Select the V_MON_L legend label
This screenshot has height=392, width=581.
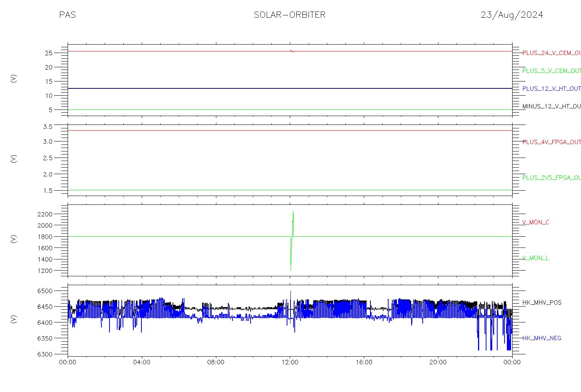tap(535, 258)
